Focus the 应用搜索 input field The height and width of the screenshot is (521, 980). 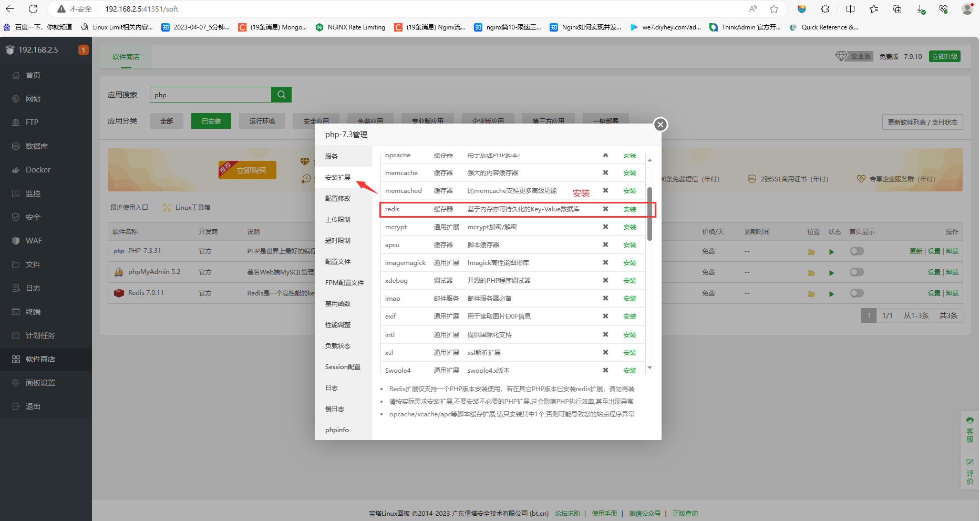(x=211, y=95)
